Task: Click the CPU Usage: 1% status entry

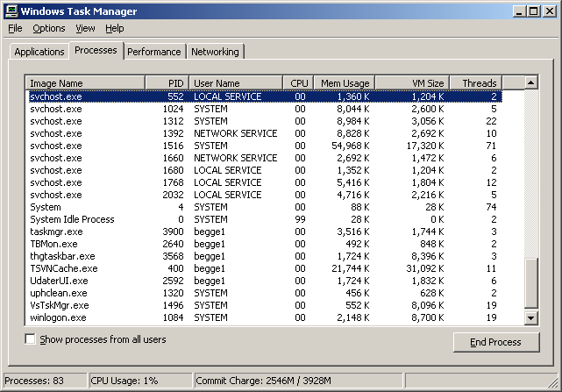Action: pyautogui.click(x=140, y=381)
